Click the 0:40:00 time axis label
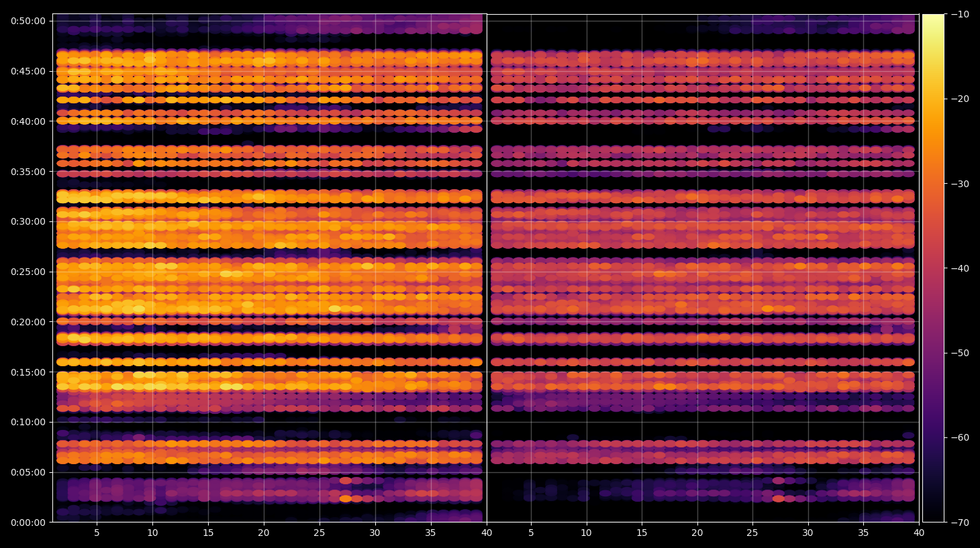Viewport: 980px width, 548px height. 28,121
